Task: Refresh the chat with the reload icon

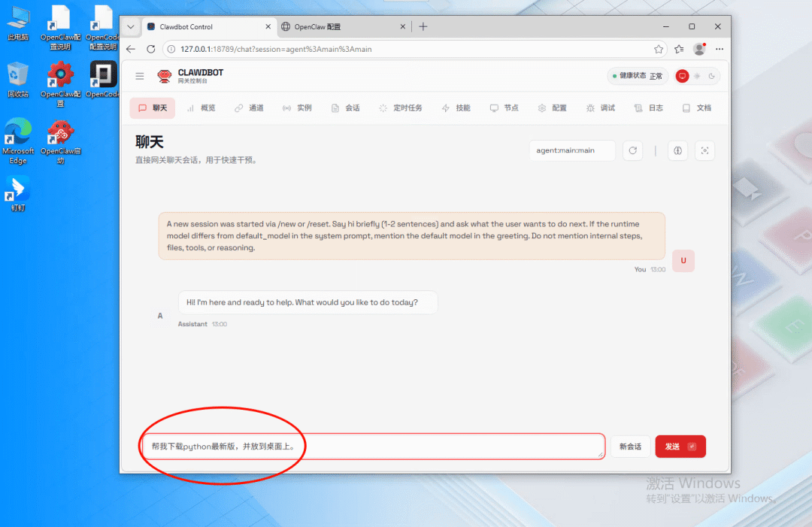Action: click(633, 150)
